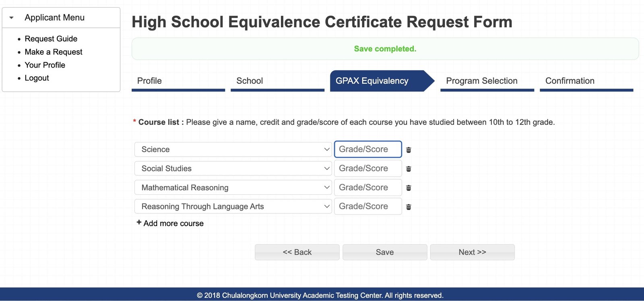Select the GPAX Equivalency step tab
Image resolution: width=644 pixels, height=301 pixels.
click(x=382, y=81)
